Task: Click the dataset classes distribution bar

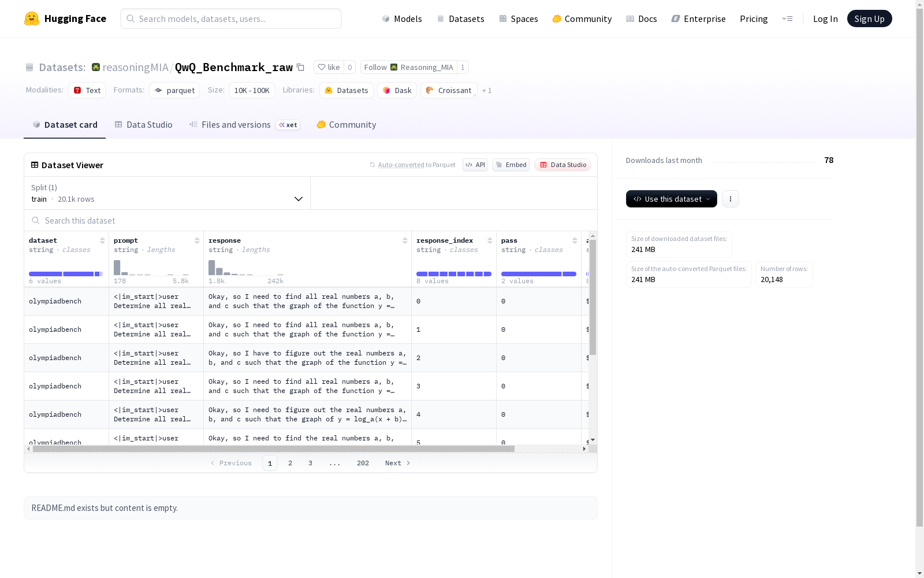Action: pos(66,274)
